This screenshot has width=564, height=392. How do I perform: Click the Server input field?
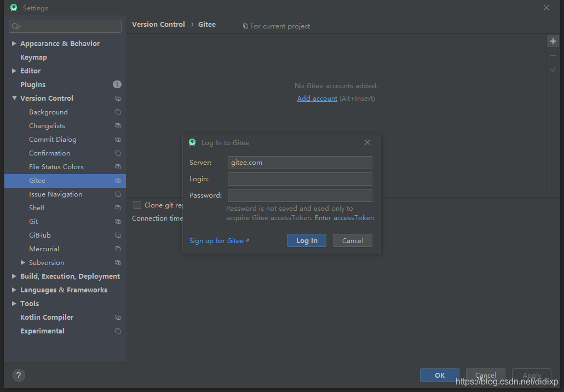pyautogui.click(x=300, y=163)
